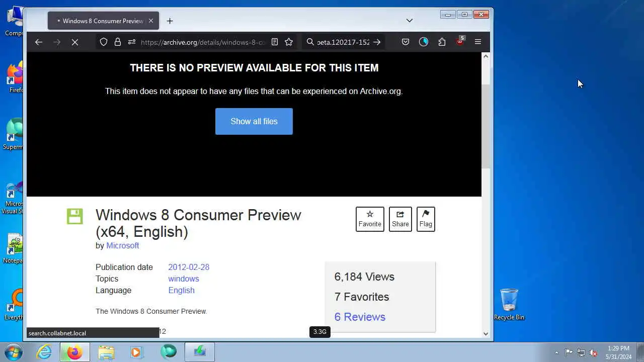Click the archive.org URL field
This screenshot has width=644, height=362.
tap(203, 42)
